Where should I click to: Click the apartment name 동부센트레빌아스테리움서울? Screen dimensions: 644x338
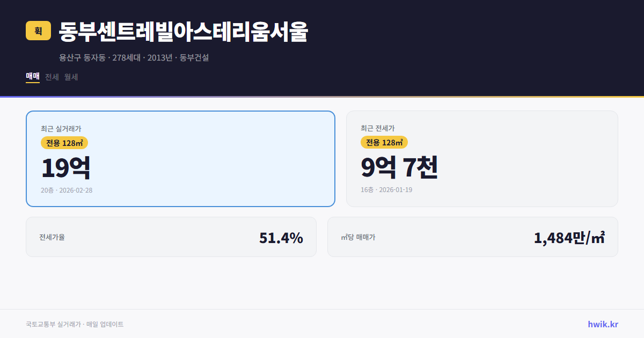pos(182,33)
